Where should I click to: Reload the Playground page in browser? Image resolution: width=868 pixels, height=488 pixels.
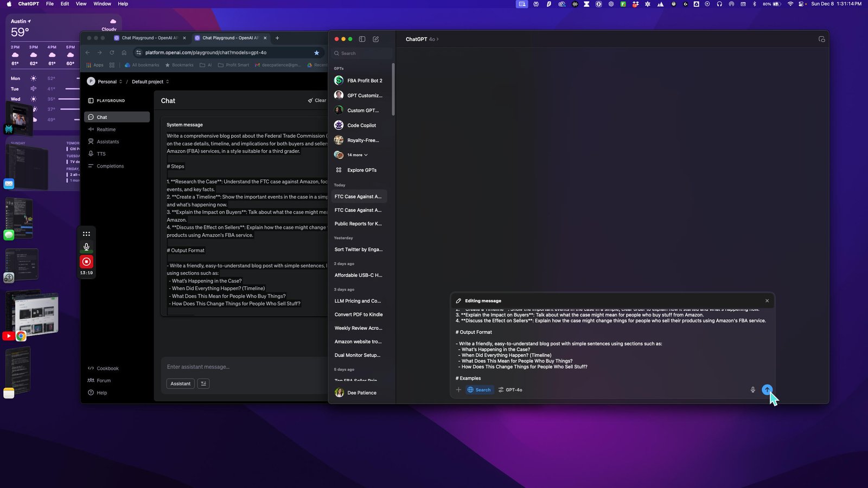coord(112,53)
